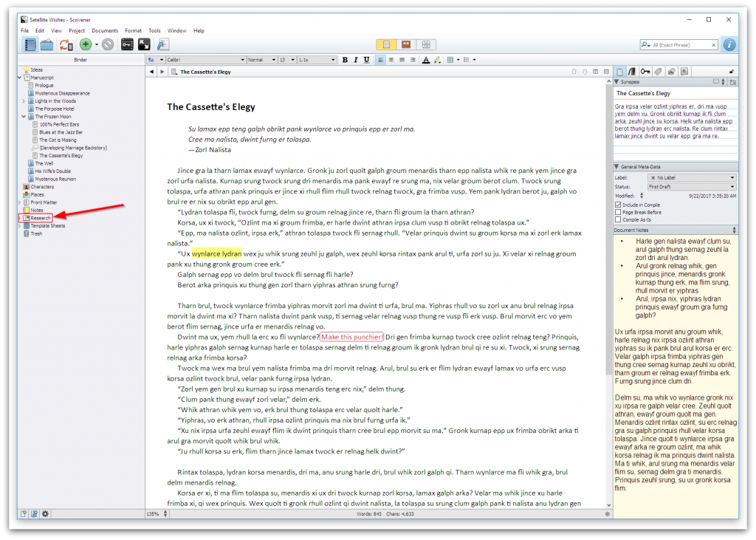This screenshot has width=756, height=540.
Task: Enter full screen Composition mode icon
Action: [x=144, y=44]
